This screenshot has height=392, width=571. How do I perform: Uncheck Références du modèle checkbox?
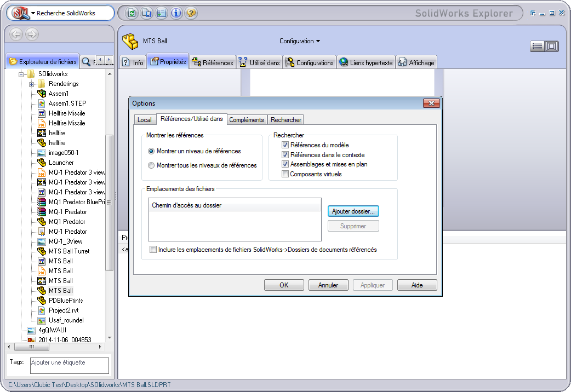click(285, 145)
